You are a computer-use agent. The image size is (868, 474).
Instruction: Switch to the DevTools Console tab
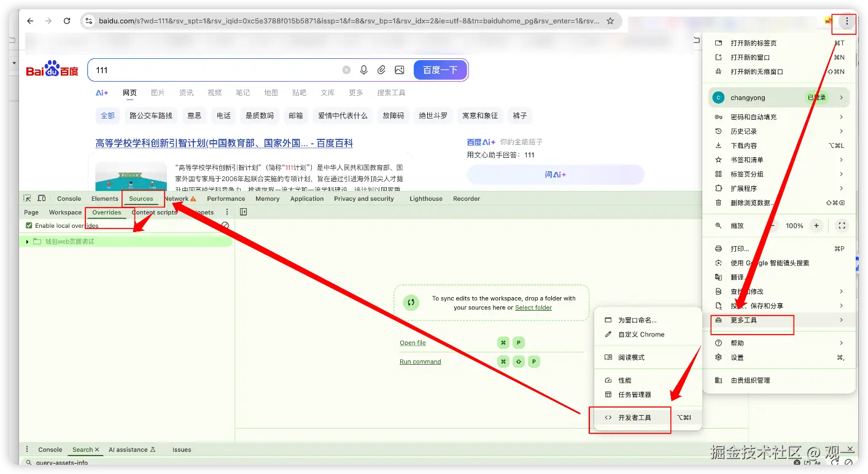[x=69, y=198]
